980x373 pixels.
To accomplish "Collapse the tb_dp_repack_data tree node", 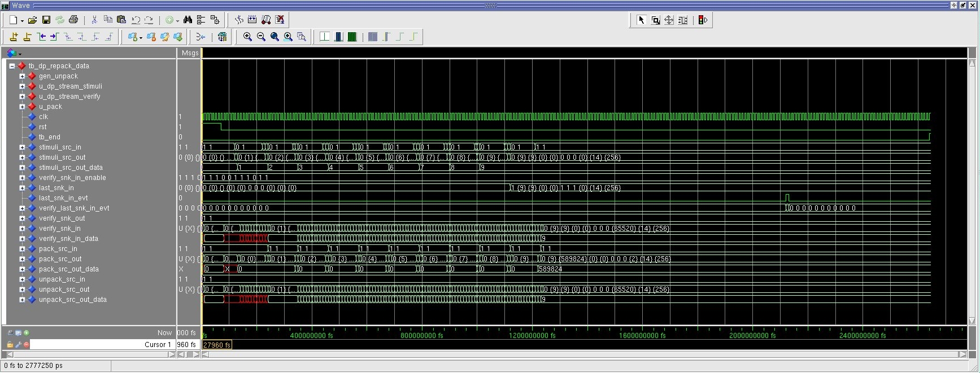I will tap(12, 66).
